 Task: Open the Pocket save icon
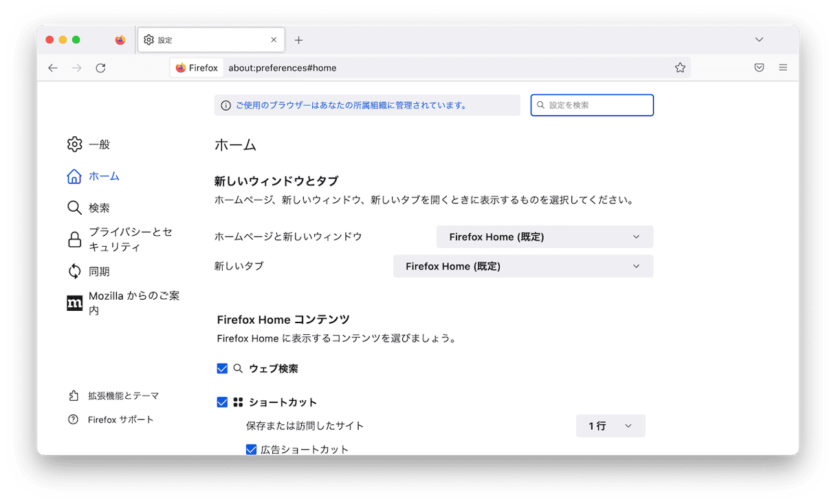(x=759, y=68)
